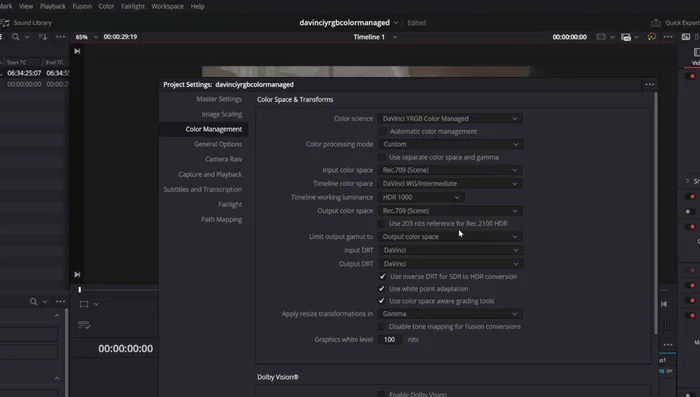This screenshot has width=700, height=397.
Task: Toggle Use white point adaptation checkbox
Action: pos(381,289)
